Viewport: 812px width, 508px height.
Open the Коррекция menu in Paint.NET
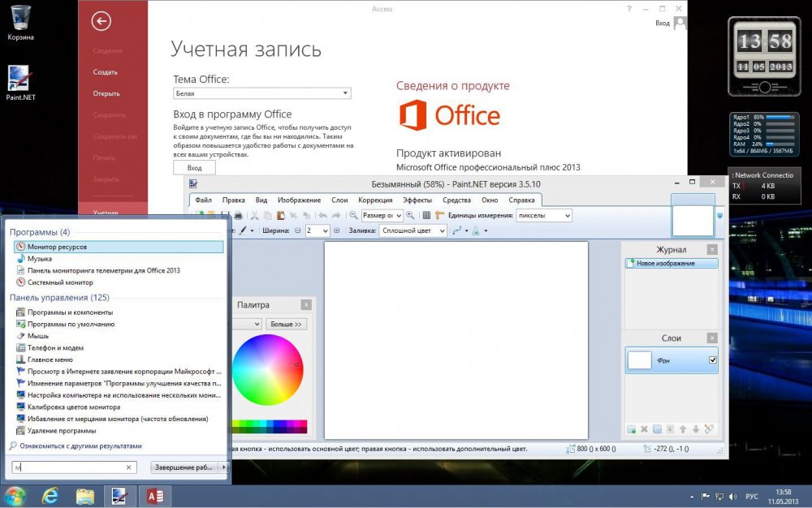pyautogui.click(x=375, y=200)
